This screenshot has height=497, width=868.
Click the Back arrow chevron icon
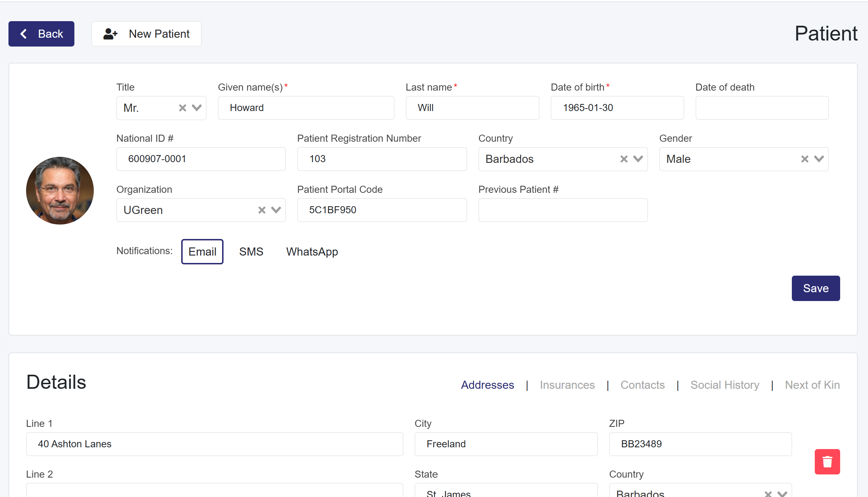[x=24, y=34]
